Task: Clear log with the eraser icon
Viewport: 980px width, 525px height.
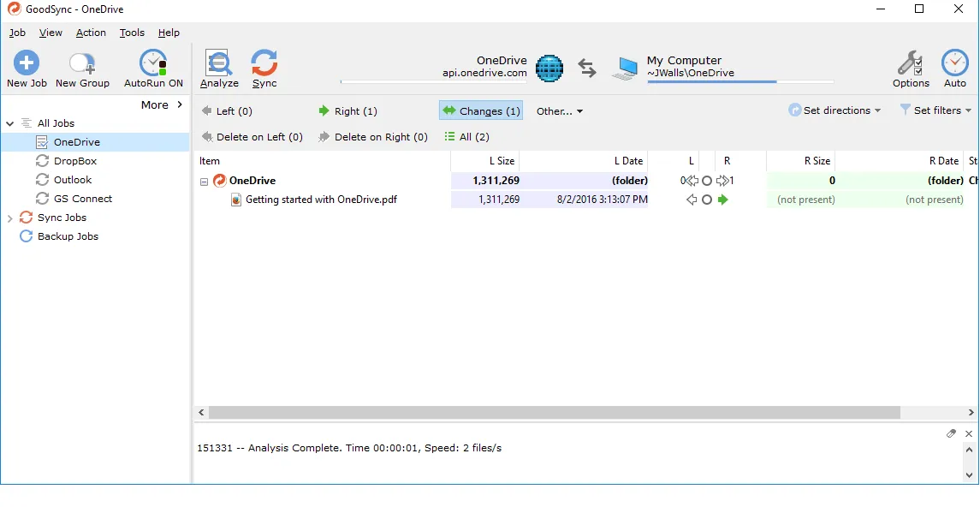Action: (951, 433)
